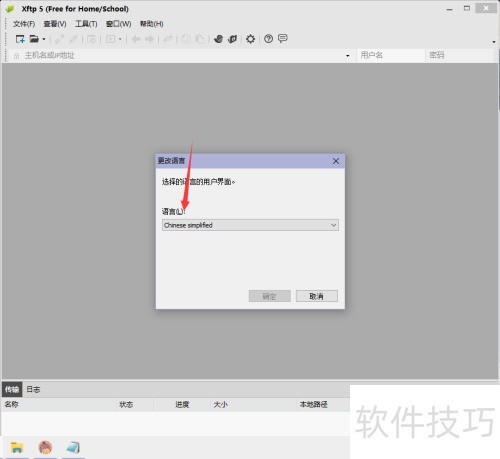Open the 文件(F) menu

click(24, 24)
